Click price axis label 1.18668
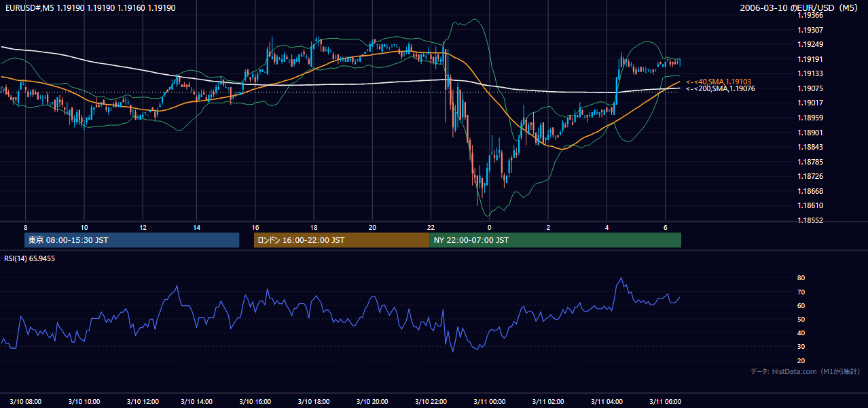The width and height of the screenshot is (868, 408). tap(810, 191)
